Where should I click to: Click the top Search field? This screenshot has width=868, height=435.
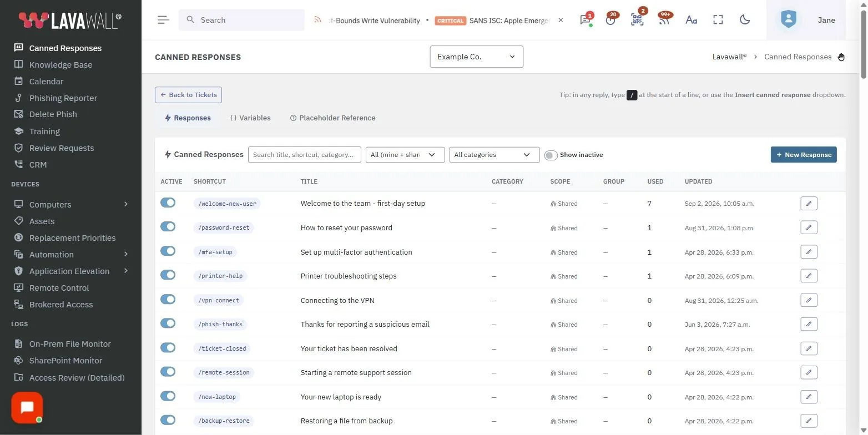241,20
